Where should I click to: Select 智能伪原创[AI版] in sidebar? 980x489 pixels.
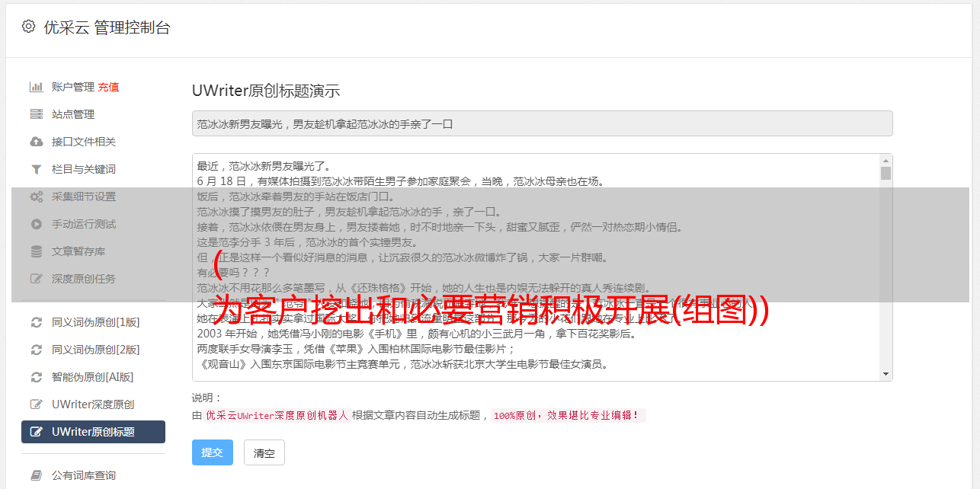[93, 377]
